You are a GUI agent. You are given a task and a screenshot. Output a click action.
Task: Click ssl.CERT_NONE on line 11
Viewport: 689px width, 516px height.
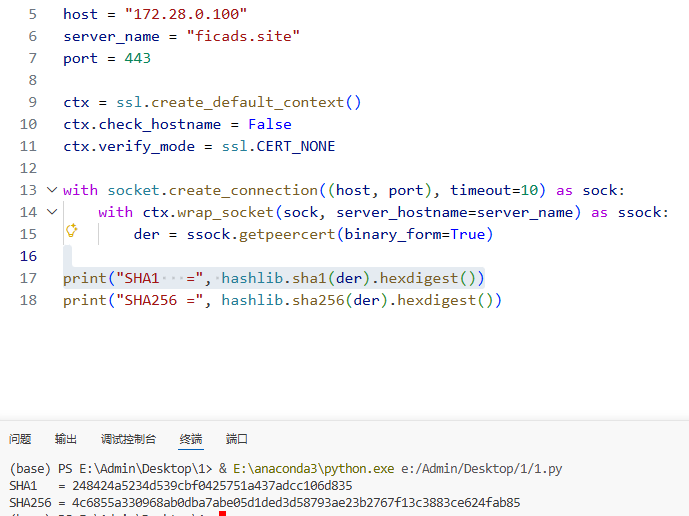click(278, 146)
